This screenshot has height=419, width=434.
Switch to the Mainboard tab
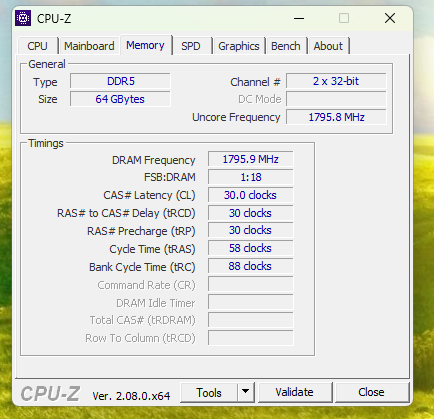pyautogui.click(x=89, y=46)
